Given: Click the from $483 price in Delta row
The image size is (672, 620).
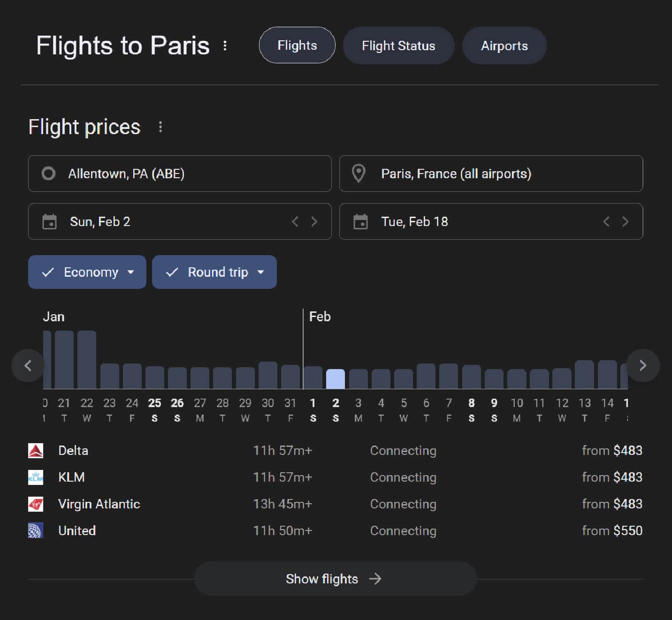Looking at the screenshot, I should (612, 451).
